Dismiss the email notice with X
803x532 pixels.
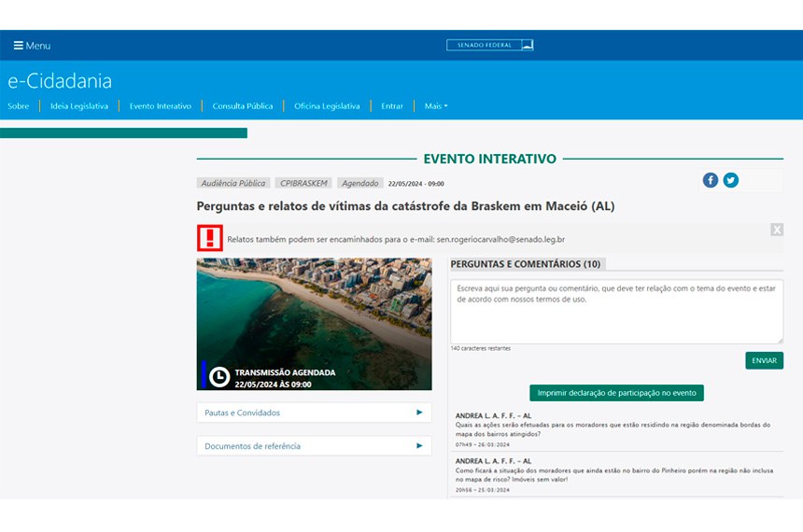coord(777,230)
